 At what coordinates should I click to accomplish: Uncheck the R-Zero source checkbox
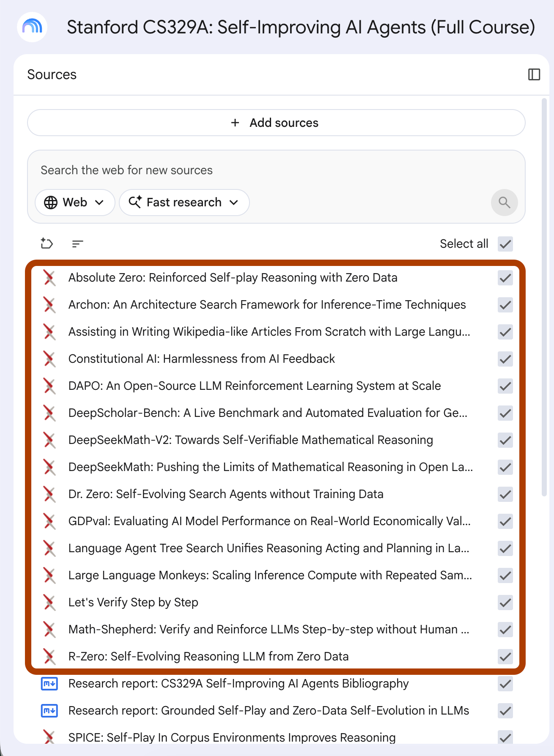click(505, 657)
